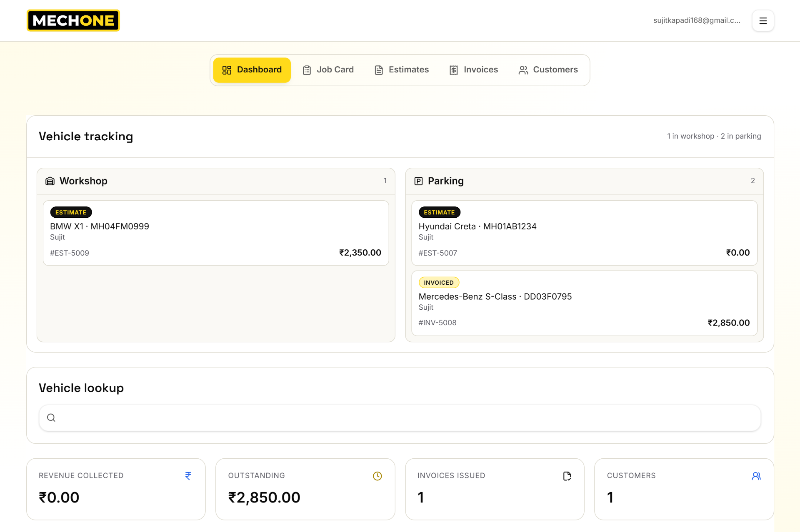Open the BMW X1 MH04FM0999 card
This screenshot has width=800, height=532.
pos(216,233)
